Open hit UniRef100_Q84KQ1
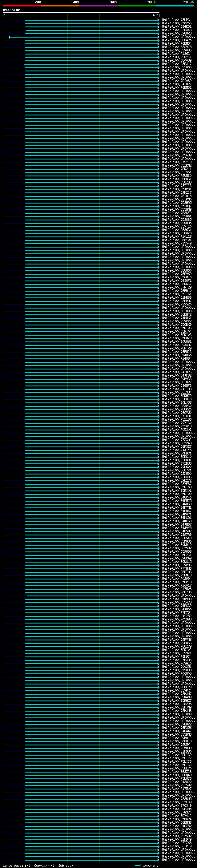The width and height of the screenshot is (197, 868). pos(177,26)
